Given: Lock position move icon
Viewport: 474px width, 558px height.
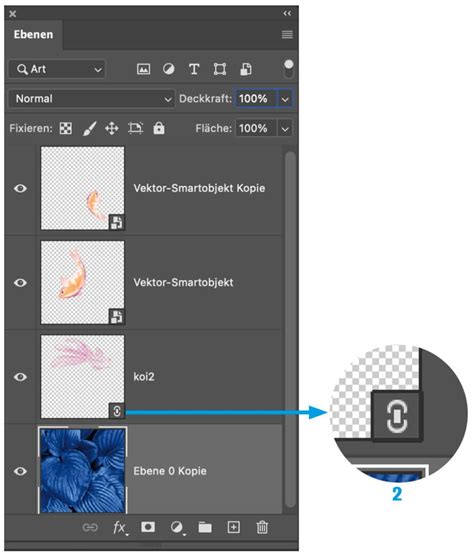Looking at the screenshot, I should [112, 128].
